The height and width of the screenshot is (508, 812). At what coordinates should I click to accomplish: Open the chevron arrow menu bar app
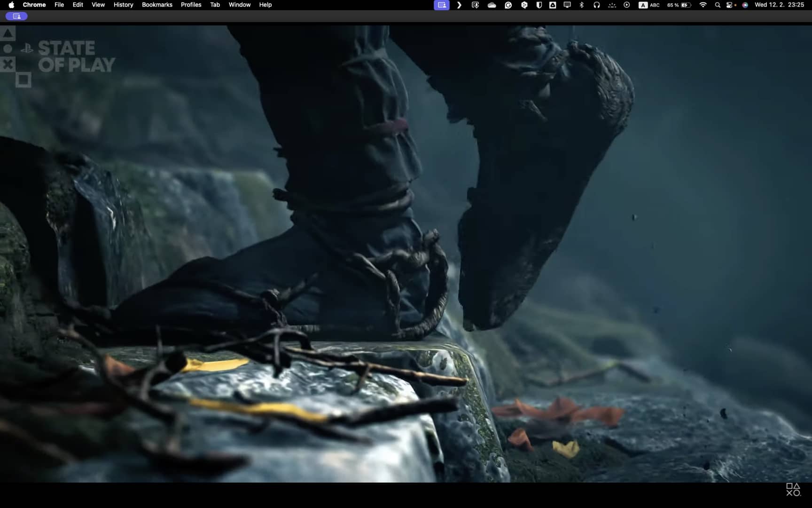coord(459,5)
